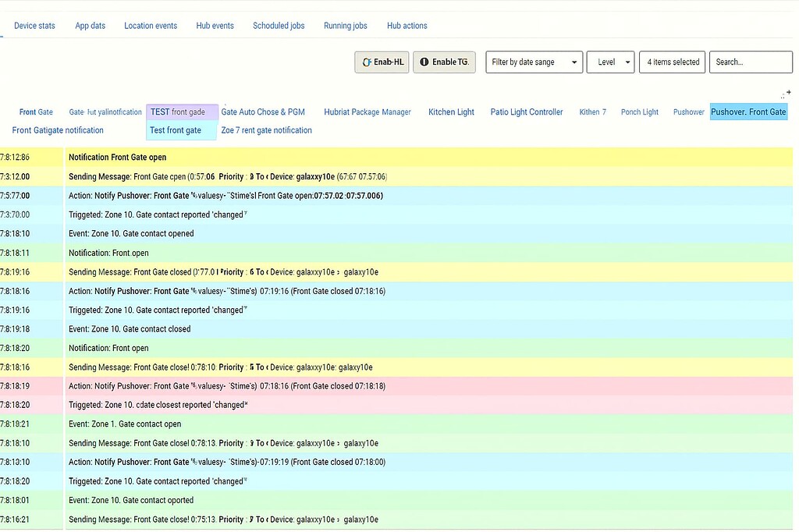
Task: Switch to the Location events tab
Action: (x=150, y=25)
